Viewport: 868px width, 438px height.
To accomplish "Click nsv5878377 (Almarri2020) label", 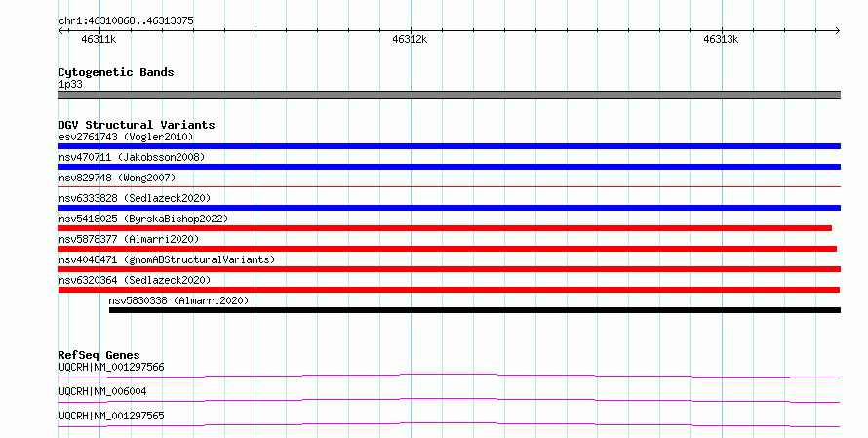I will (129, 239).
